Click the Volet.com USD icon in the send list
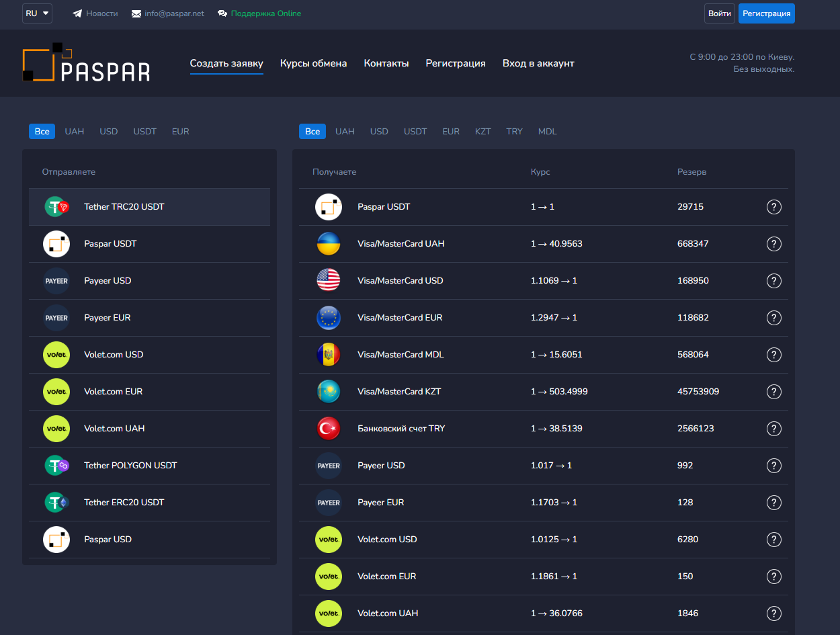 coord(56,355)
